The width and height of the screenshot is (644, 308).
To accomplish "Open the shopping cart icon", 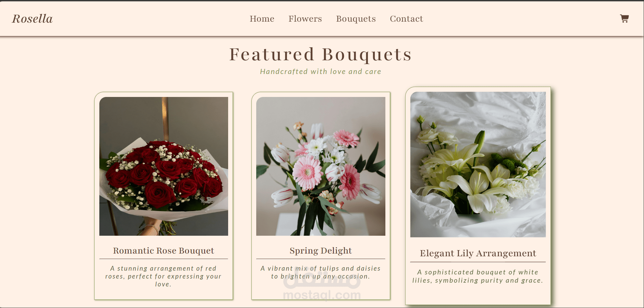I will click(624, 19).
